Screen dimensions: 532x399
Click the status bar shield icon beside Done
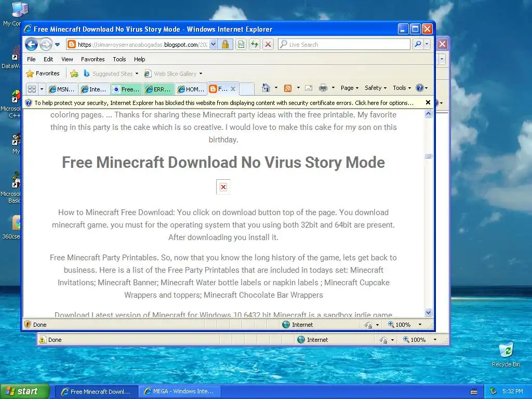click(28, 324)
